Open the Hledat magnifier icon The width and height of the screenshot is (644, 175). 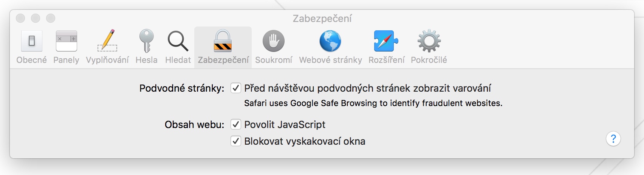[178, 41]
